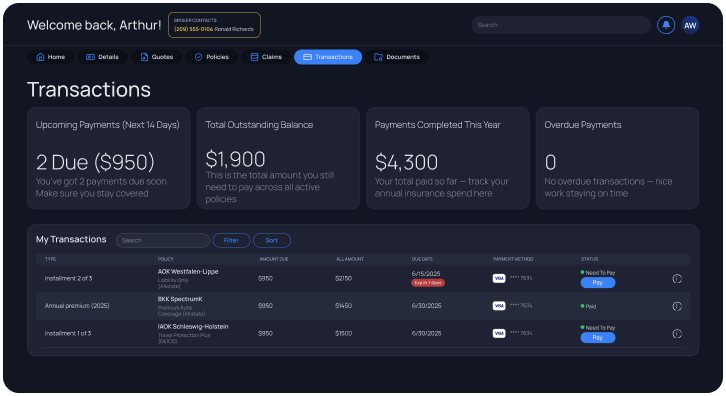
Task: Click the '$1,900' outstanding balance value
Action: (235, 159)
